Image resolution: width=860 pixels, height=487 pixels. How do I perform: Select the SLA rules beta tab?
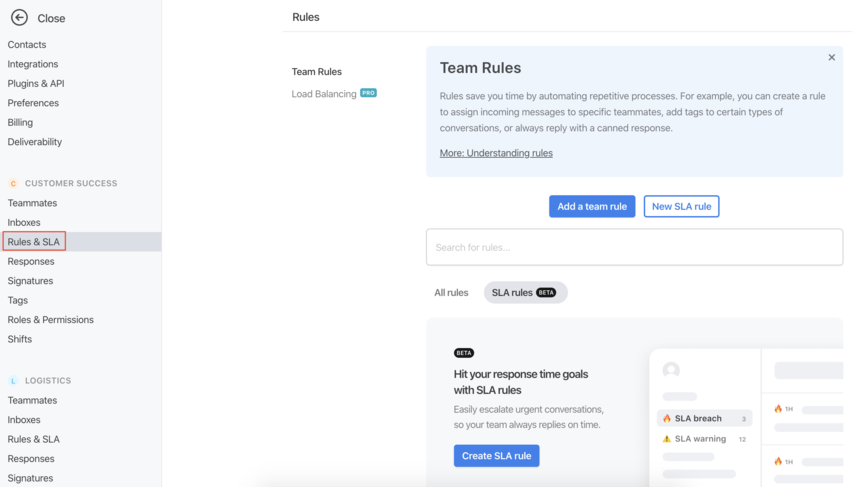[x=525, y=292]
